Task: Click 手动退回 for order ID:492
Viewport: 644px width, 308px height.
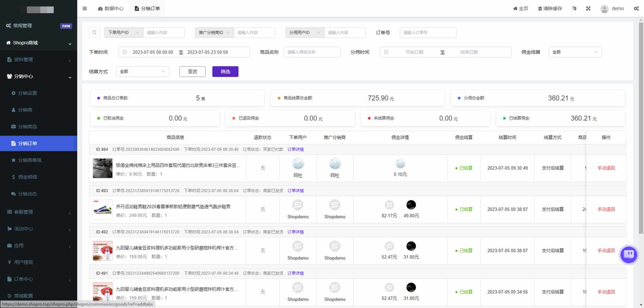Action: [x=606, y=251]
